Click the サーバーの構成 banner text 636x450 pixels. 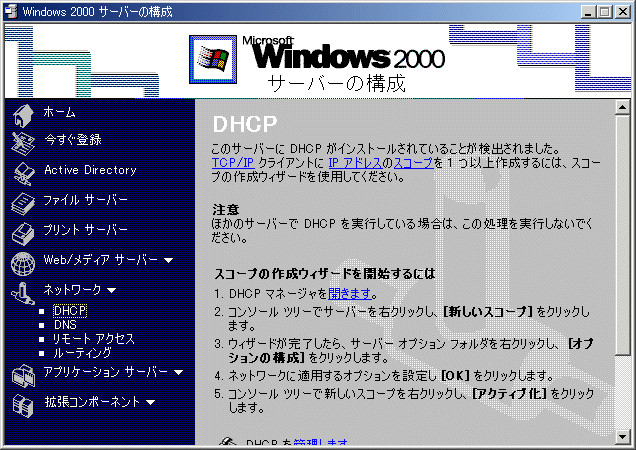336,83
